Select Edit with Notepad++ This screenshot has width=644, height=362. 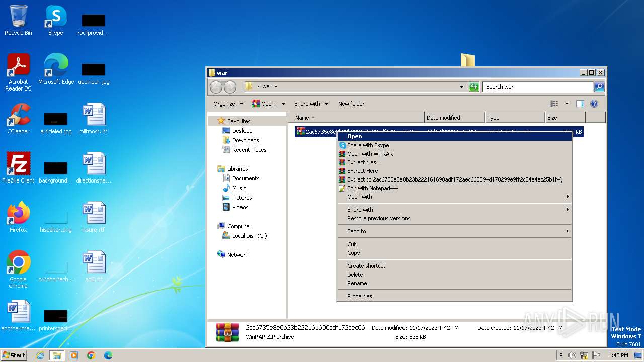coord(454,188)
